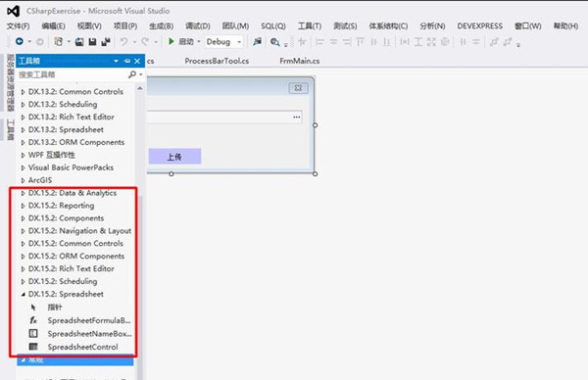Click the Find in Files toolbar icon
Screen dimensions: 588x380
(x=257, y=42)
